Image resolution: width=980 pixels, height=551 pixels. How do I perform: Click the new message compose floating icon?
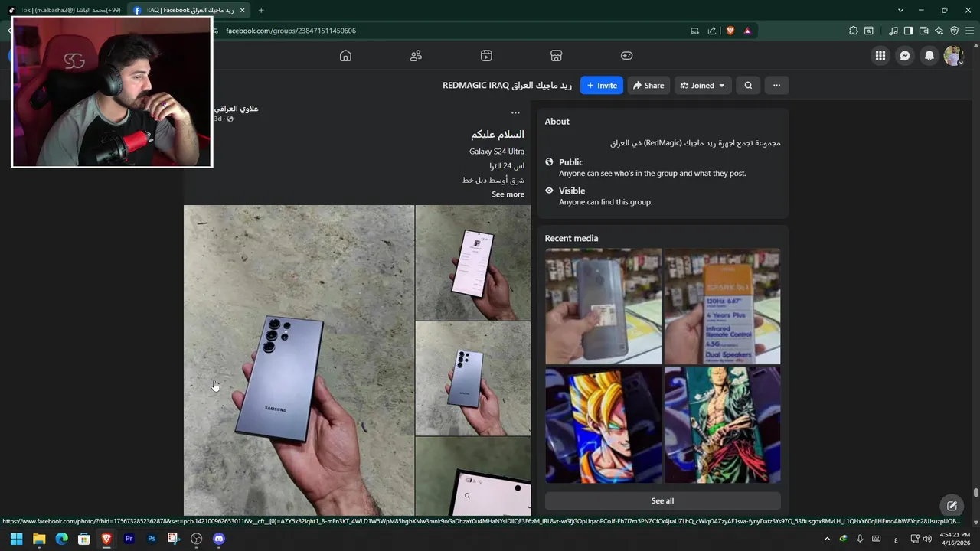click(952, 506)
